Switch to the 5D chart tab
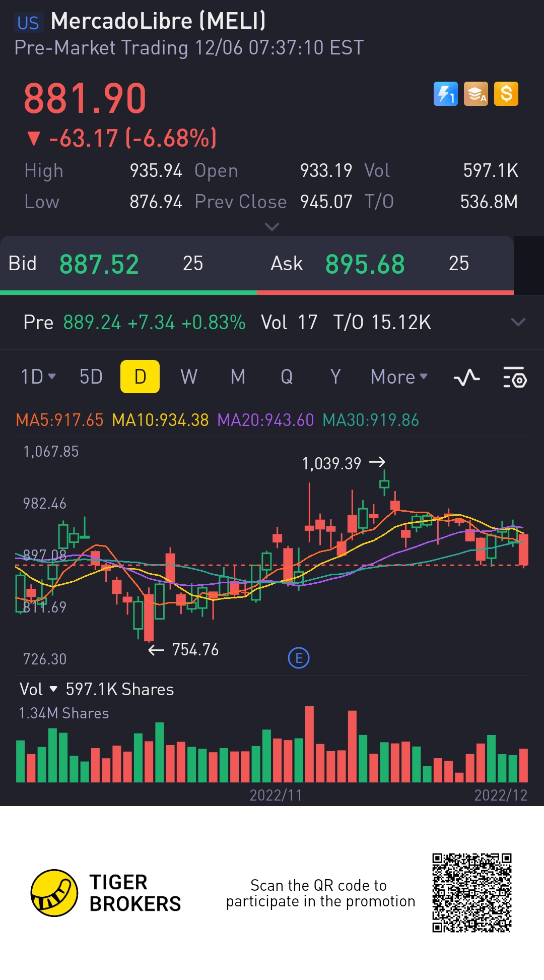 click(x=91, y=377)
